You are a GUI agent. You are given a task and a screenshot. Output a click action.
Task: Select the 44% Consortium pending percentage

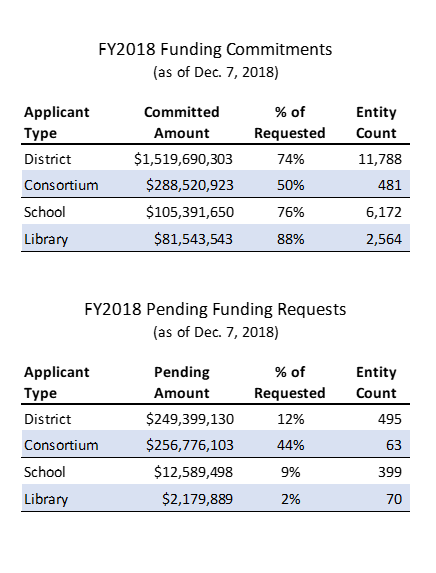point(291,445)
